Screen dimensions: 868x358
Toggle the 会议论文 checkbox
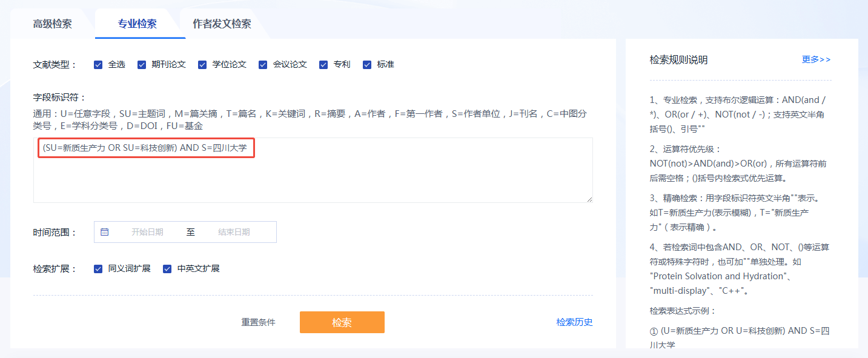tap(263, 65)
